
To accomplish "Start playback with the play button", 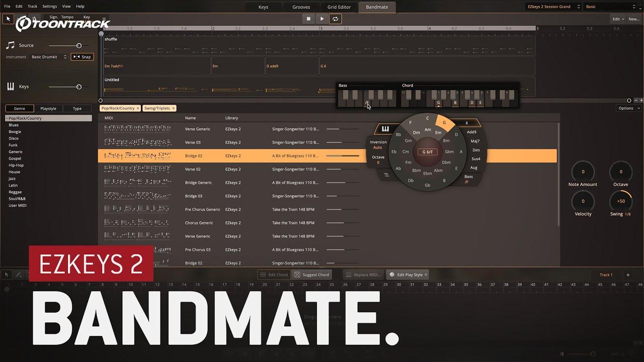I will 322,19.
